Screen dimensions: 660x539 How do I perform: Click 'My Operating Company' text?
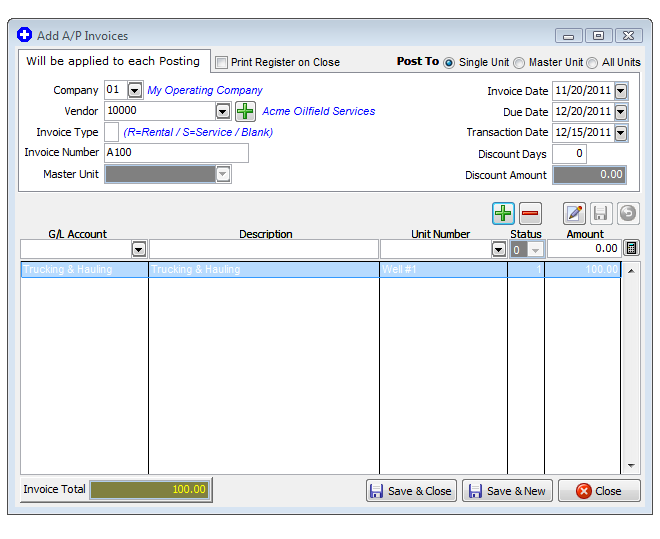[205, 90]
